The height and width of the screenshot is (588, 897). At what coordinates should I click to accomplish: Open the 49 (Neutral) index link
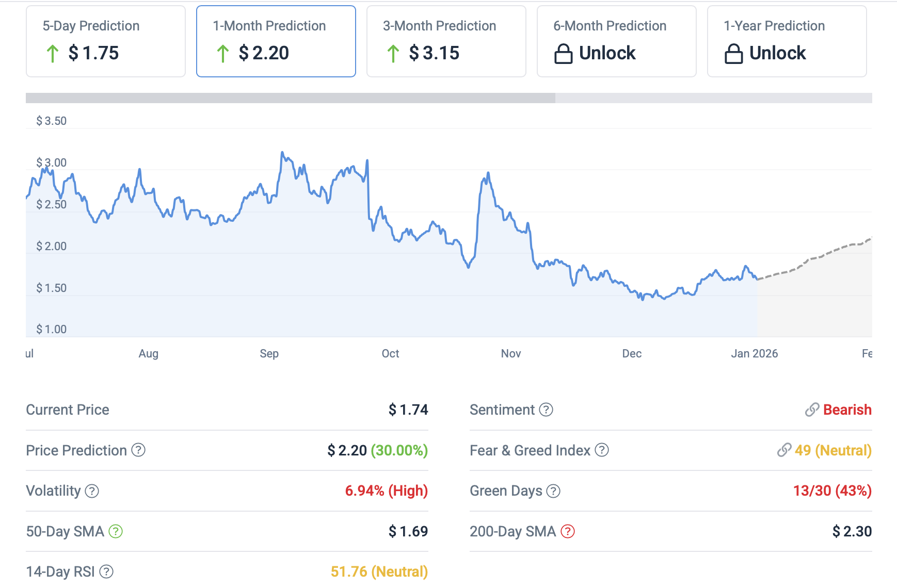click(x=832, y=450)
